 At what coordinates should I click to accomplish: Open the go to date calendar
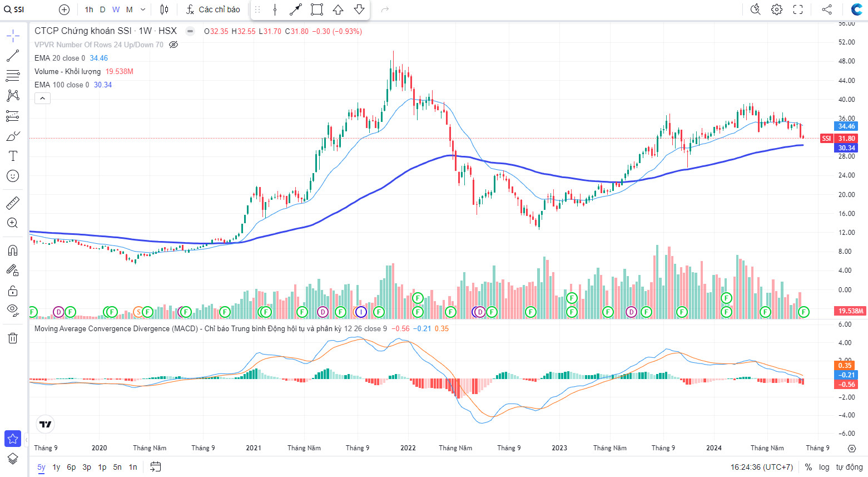(x=156, y=467)
